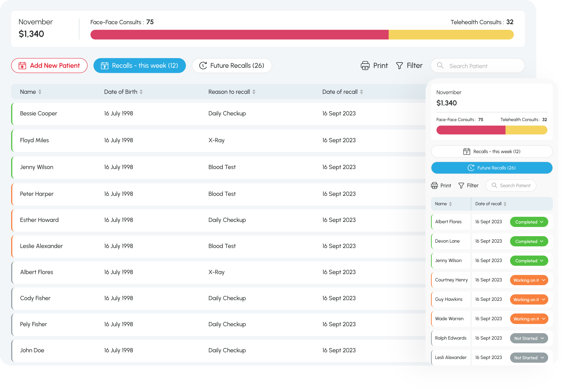Screen dimensions: 566x392
Task: Click the filter funnel icon in the side panel
Action: point(461,186)
